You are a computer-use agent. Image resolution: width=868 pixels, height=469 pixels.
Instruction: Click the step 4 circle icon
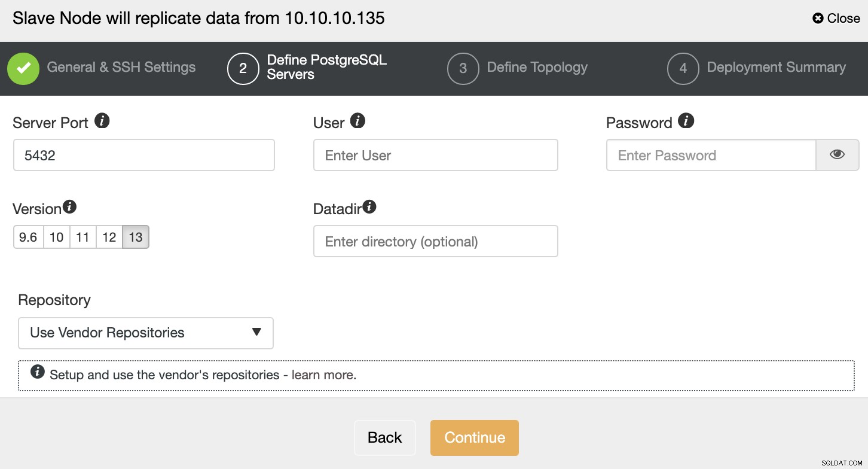(x=683, y=69)
